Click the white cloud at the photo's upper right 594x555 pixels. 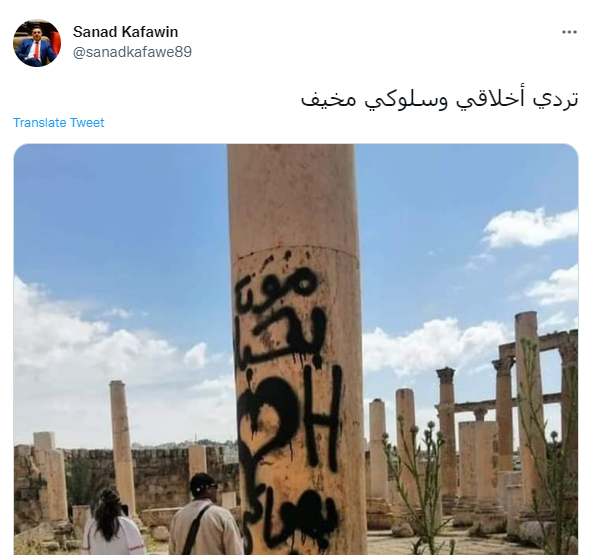coord(530,227)
